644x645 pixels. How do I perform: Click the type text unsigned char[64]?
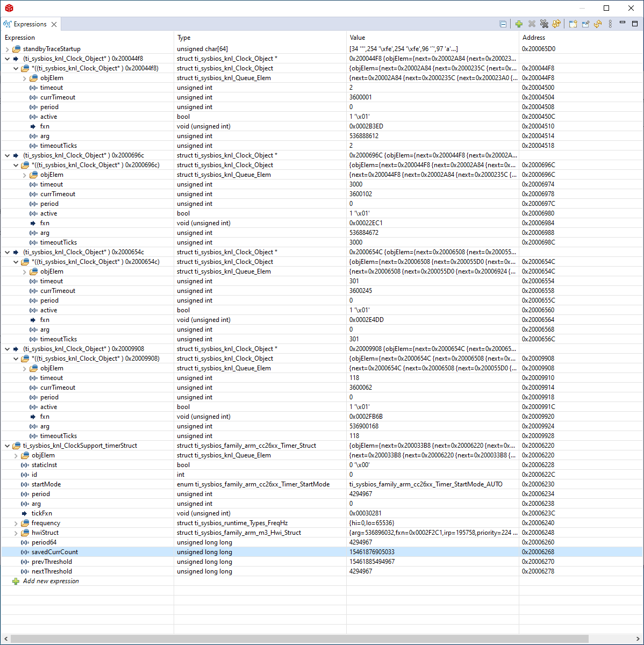[202, 49]
